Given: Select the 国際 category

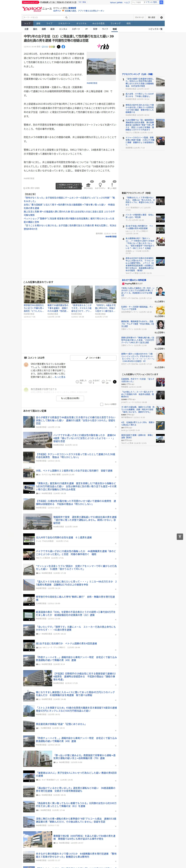Looking at the screenshot, I should pyautogui.click(x=44, y=29).
